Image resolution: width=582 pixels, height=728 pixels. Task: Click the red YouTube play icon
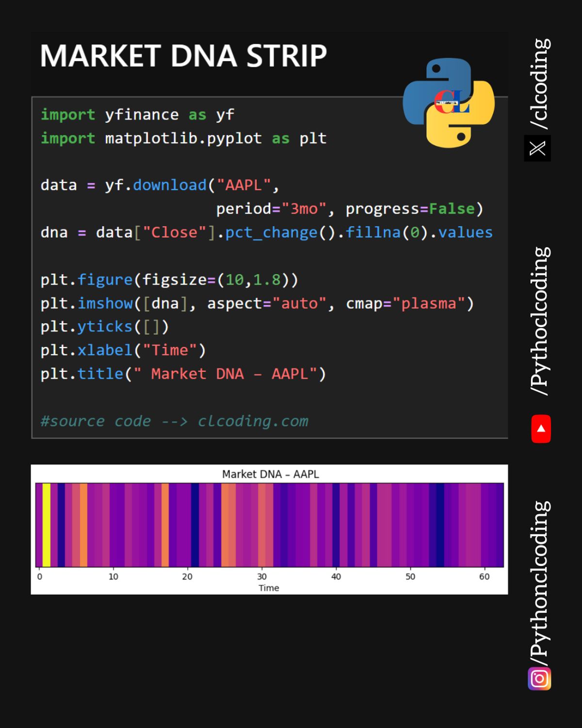click(x=541, y=429)
